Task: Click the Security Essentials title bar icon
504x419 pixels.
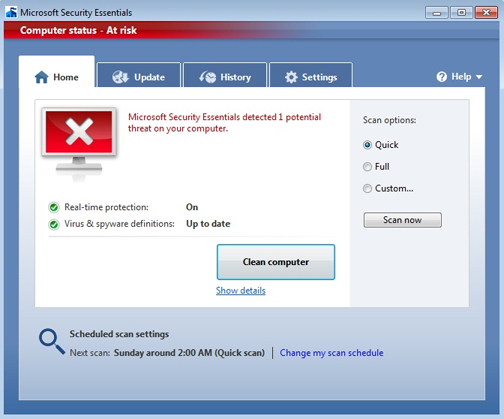Action: point(11,13)
